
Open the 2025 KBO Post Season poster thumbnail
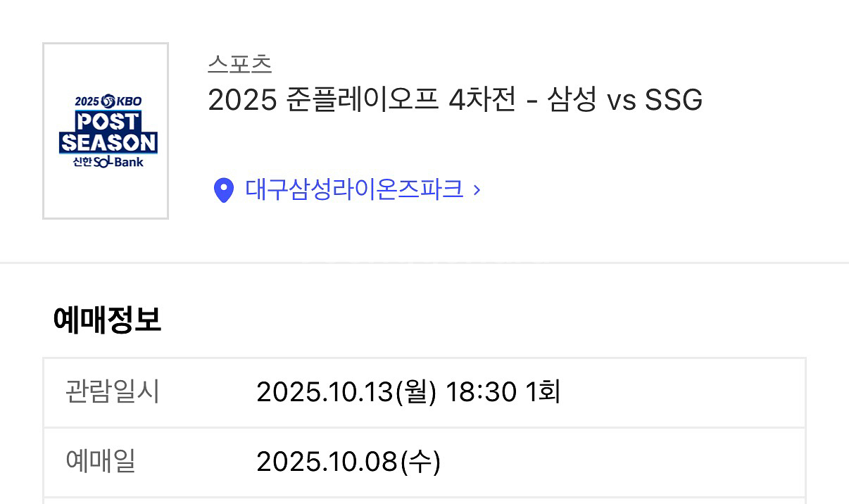coord(106,131)
